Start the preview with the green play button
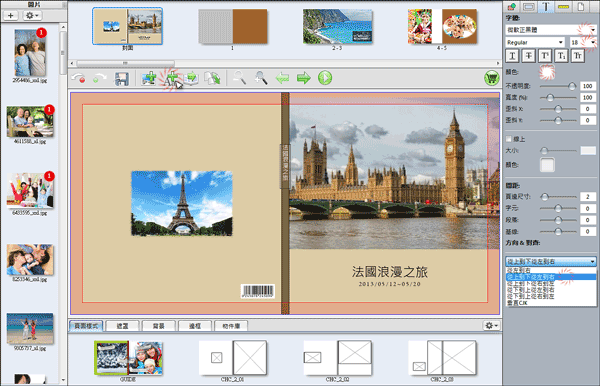Screen dimensions: 600x386 tap(325, 78)
